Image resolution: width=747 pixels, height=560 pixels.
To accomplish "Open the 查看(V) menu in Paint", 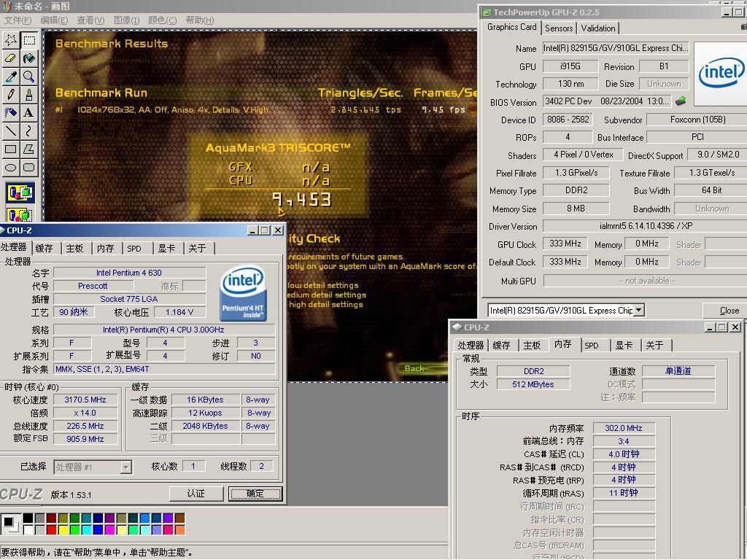I will coord(90,20).
